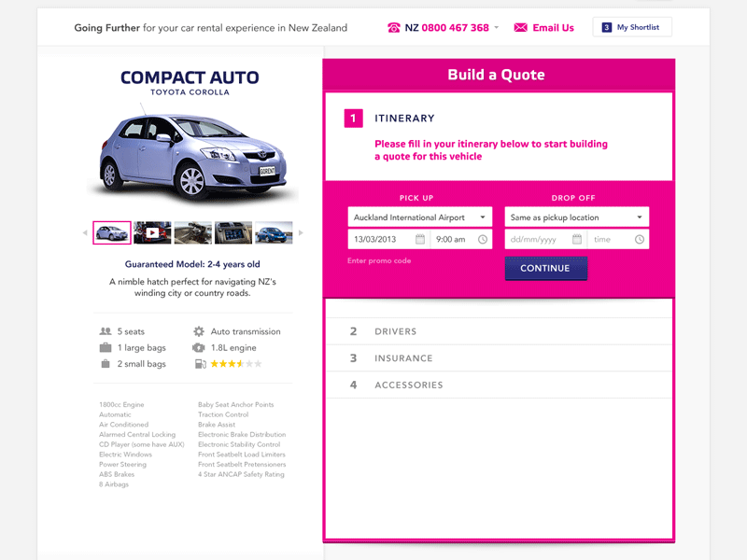Click the pick up time clock icon
Viewport: 747px width, 560px height.
tap(482, 239)
